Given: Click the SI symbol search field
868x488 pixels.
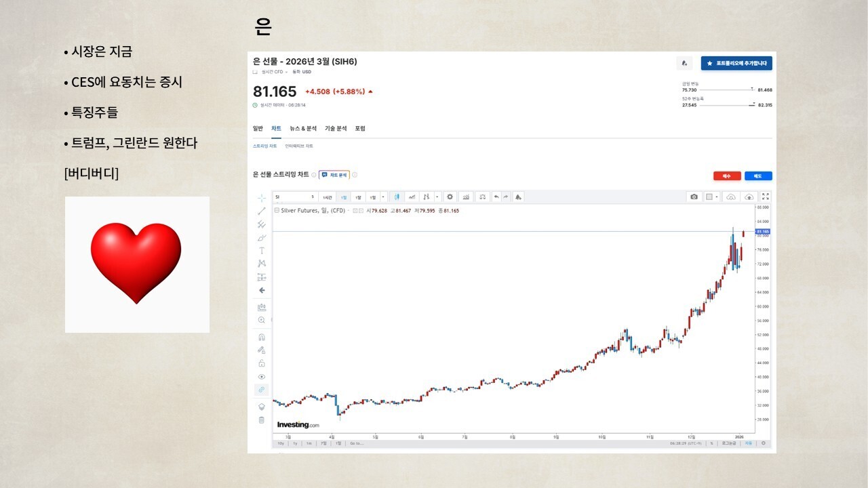Looking at the screenshot, I should click(x=294, y=197).
